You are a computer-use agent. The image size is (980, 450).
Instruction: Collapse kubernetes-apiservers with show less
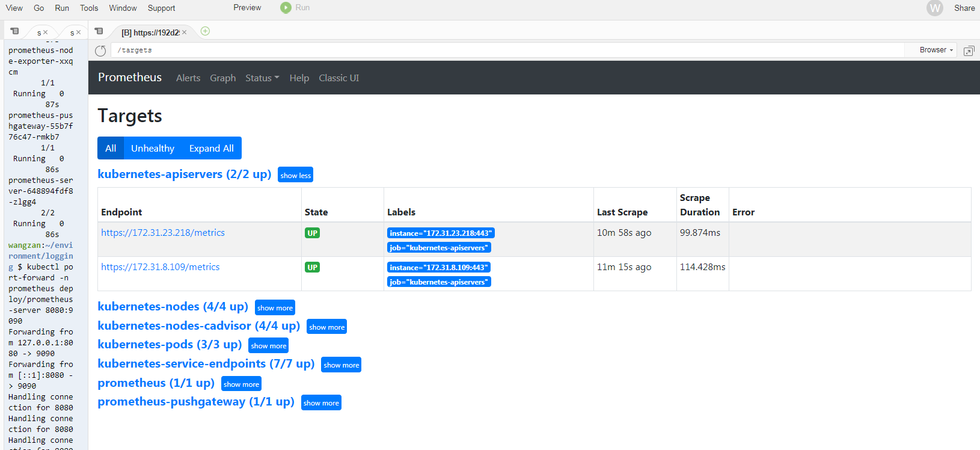pos(296,175)
